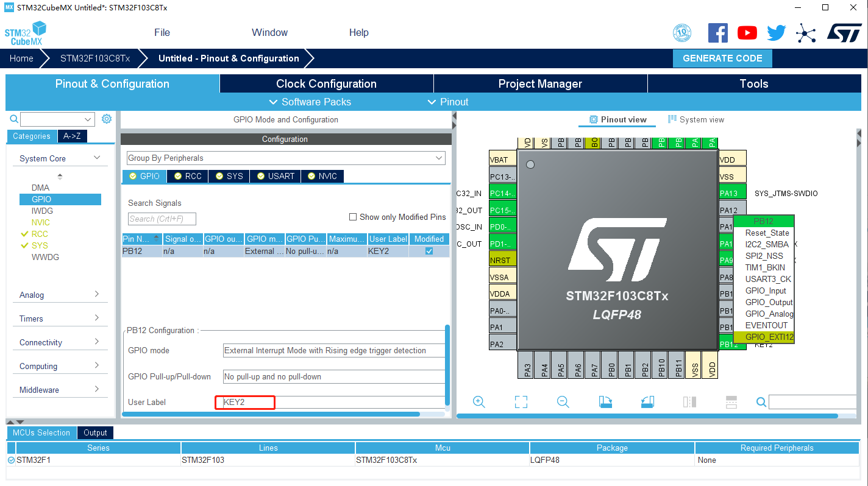868x486 pixels.
Task: Toggle Modified checkbox for PB12 row
Action: [x=429, y=251]
